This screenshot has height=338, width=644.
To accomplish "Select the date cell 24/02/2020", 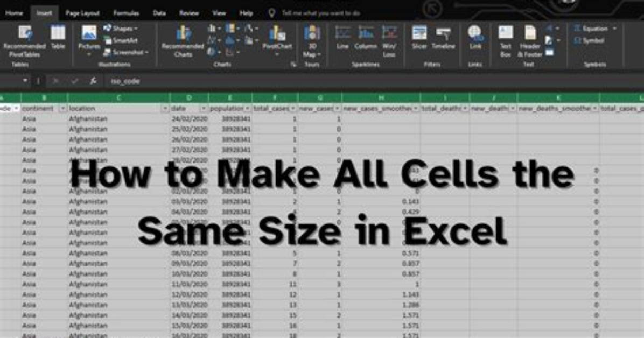I will [189, 119].
